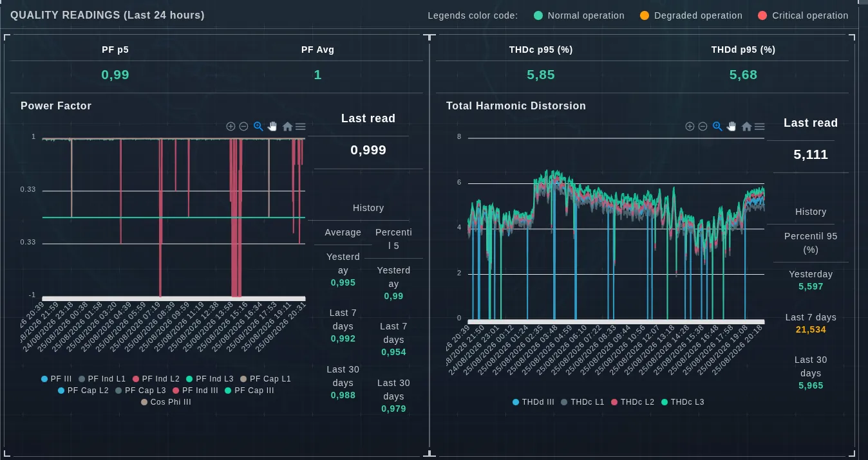Zoom in on the Power Factor chart
Screen dimensions: 868x460
[231, 127]
